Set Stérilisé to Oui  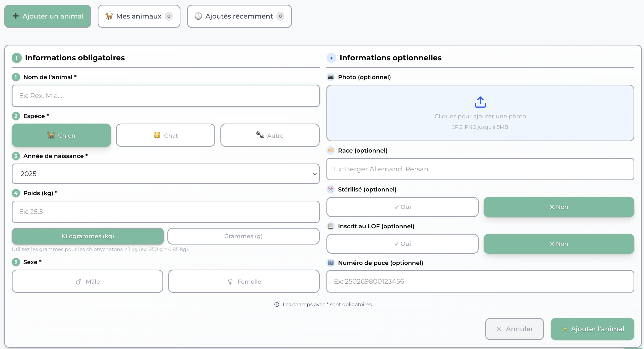(x=402, y=207)
